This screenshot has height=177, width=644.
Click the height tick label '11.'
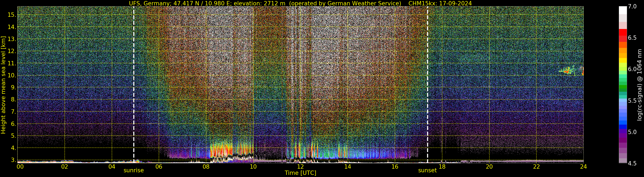tap(12, 63)
